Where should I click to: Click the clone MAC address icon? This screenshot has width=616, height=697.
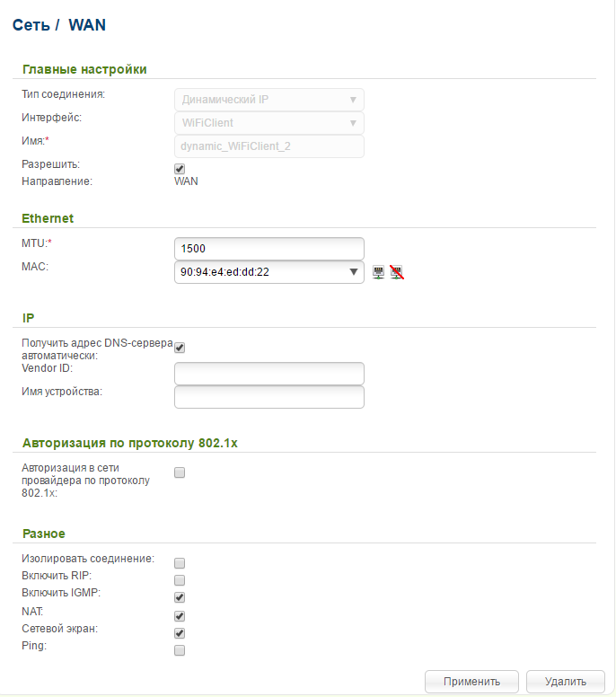379,271
